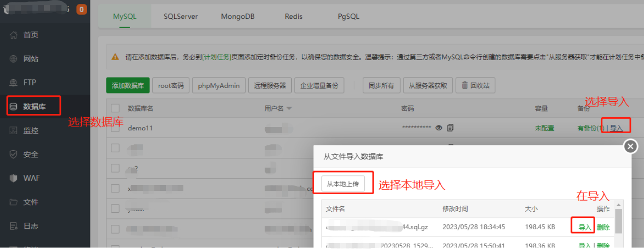Click 导入 for the 198.45 KB backup file

[585, 227]
